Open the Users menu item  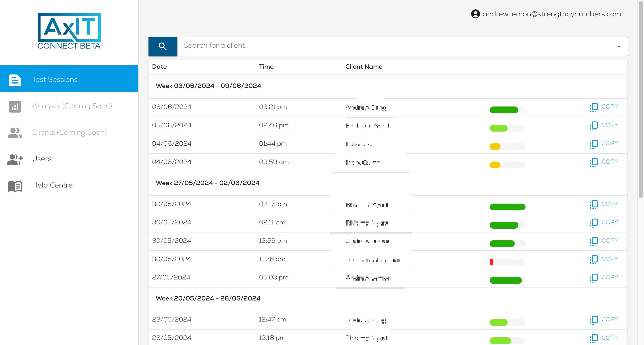[42, 159]
